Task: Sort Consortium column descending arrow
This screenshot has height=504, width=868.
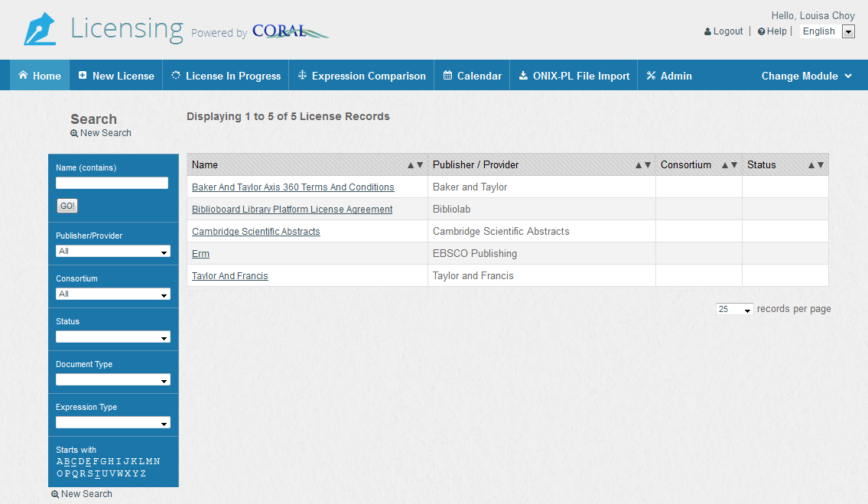Action: click(734, 165)
